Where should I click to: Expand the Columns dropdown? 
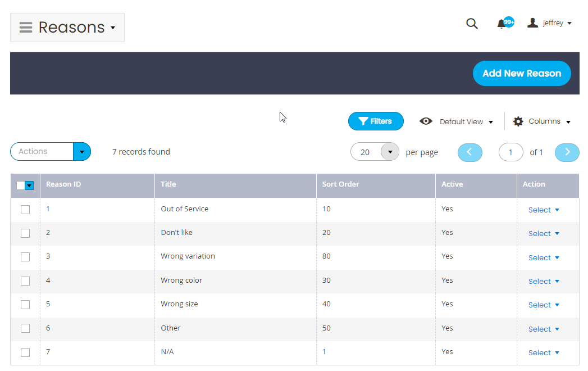coord(550,121)
